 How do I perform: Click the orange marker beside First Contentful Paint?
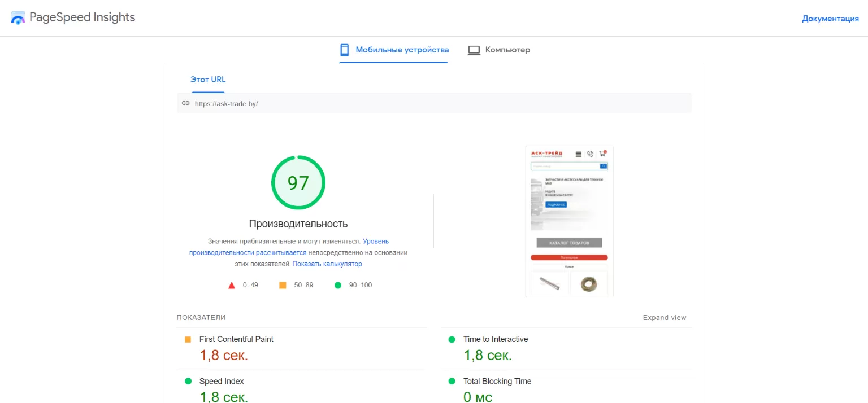pyautogui.click(x=187, y=339)
